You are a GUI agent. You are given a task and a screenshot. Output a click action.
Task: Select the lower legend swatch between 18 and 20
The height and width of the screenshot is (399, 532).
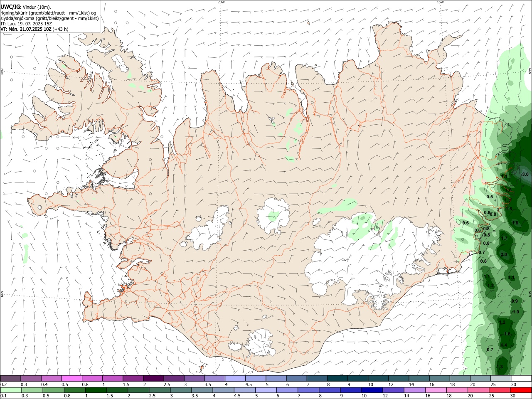pyautogui.click(x=457, y=390)
